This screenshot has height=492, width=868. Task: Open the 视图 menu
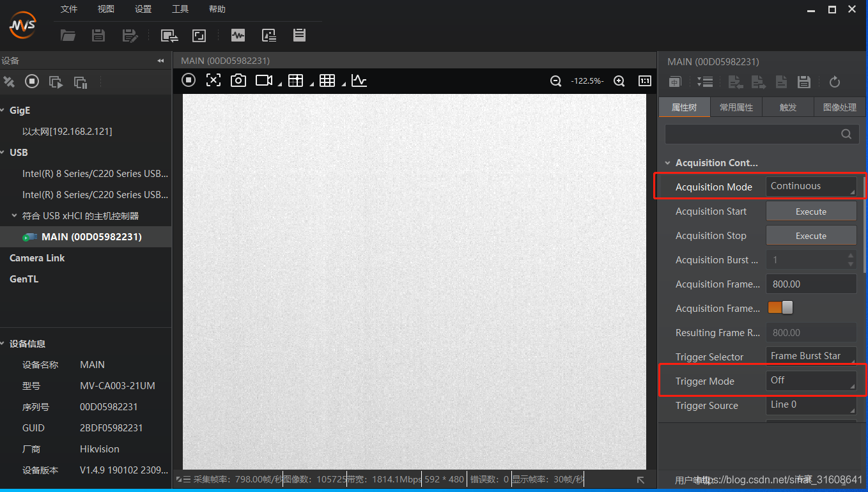(106, 9)
